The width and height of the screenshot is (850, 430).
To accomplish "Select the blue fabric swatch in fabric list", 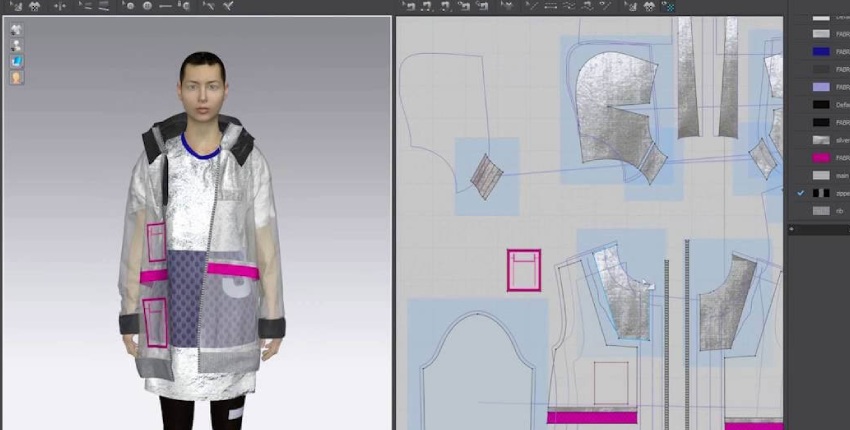I will click(x=821, y=52).
